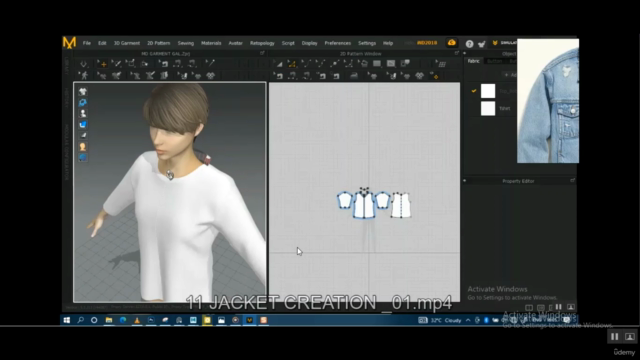Click the fold arrangement tool in 3D toolbar
The height and width of the screenshot is (360, 640).
point(144,64)
